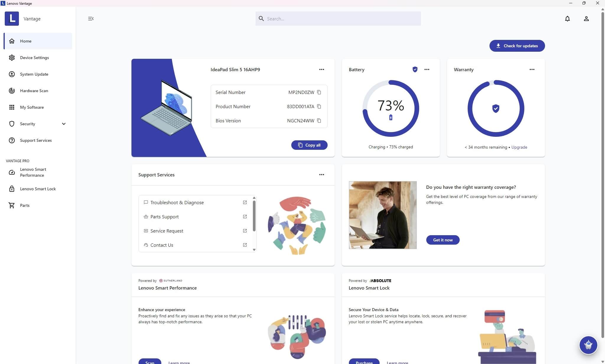605x364 pixels.
Task: Click the Security icon in sidebar
Action: tap(12, 123)
